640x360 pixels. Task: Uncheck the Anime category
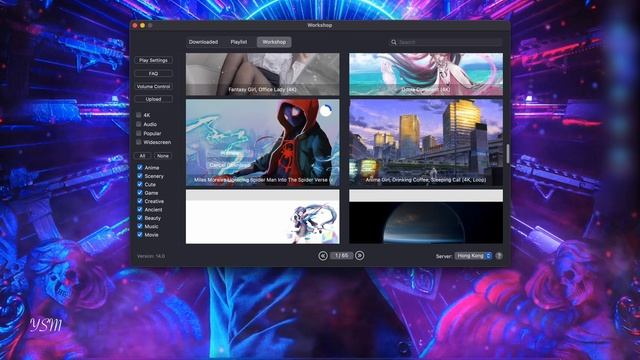tap(140, 167)
